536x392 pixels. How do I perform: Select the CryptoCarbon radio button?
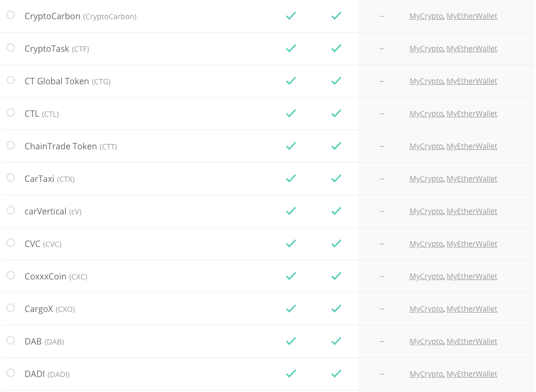[x=11, y=15]
